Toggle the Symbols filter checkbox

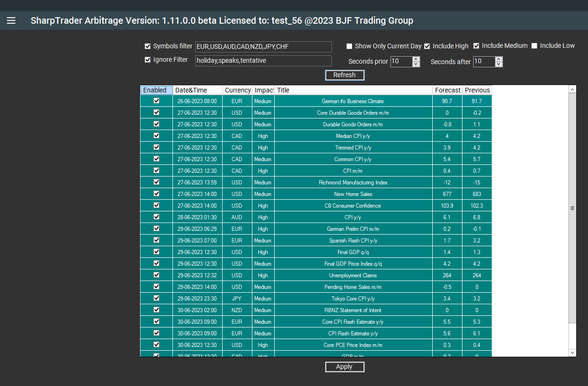[148, 46]
